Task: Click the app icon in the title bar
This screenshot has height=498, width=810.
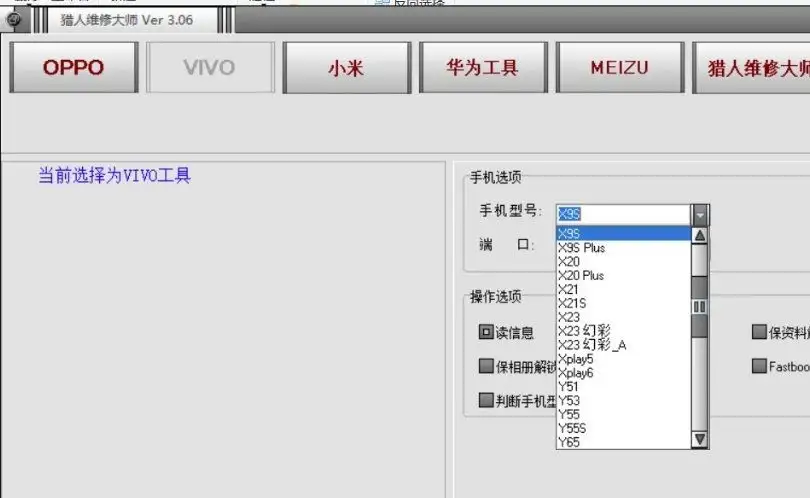Action: [13, 20]
